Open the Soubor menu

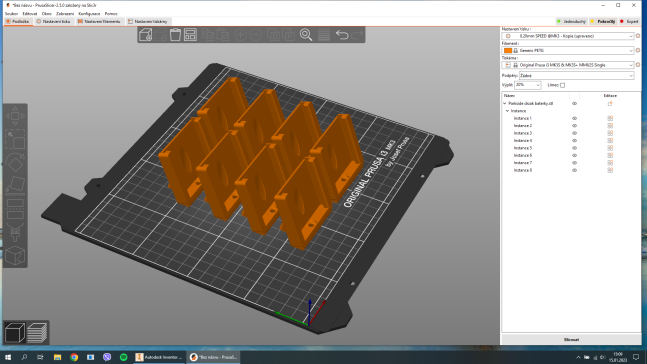(x=12, y=14)
